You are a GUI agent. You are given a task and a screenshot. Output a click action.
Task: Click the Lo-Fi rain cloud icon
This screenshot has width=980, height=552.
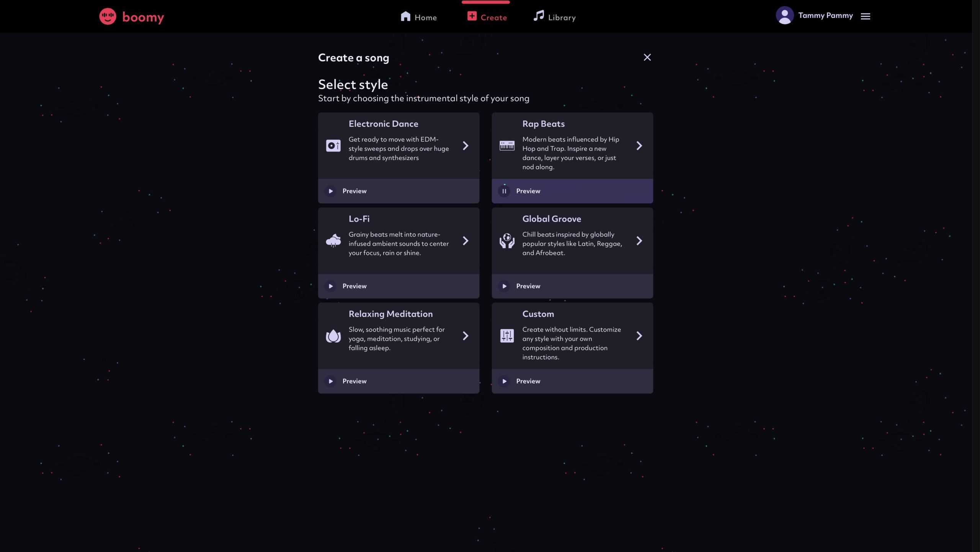333,240
